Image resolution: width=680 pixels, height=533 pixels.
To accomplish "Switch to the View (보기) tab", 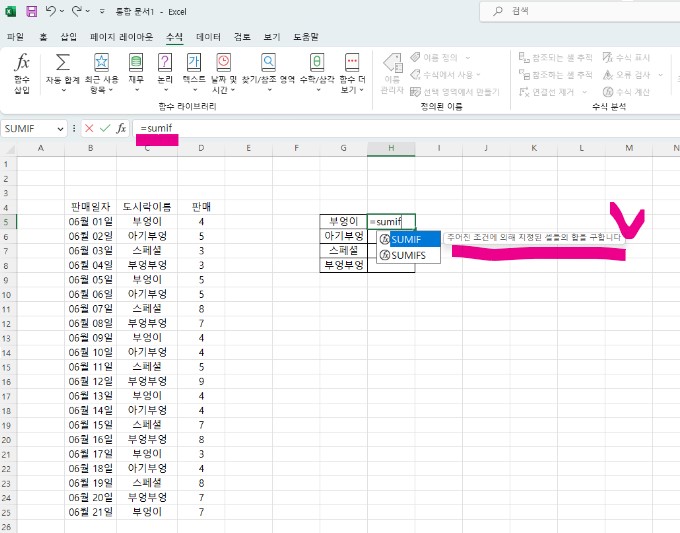I will click(272, 37).
